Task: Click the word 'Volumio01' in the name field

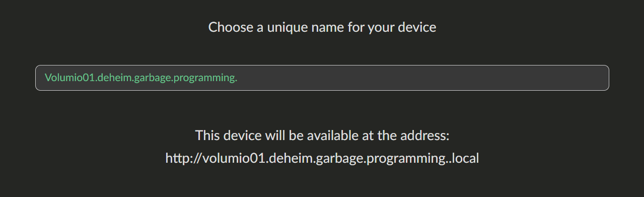Action: click(x=69, y=78)
